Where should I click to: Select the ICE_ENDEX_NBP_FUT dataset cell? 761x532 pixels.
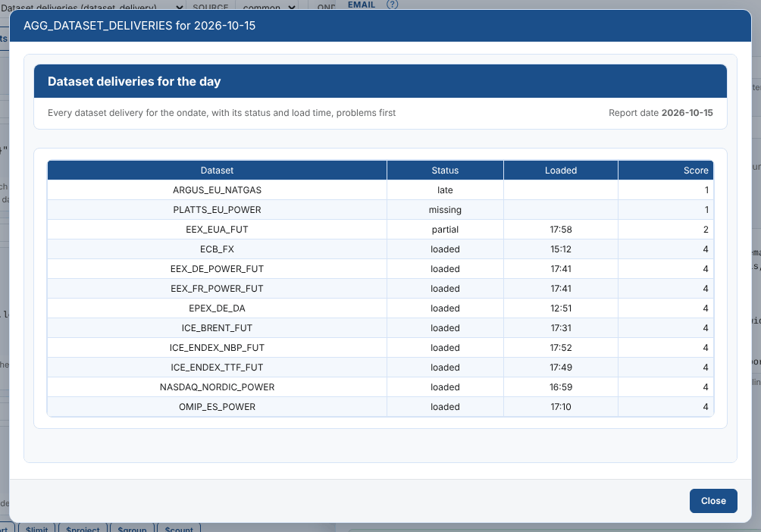(x=217, y=348)
